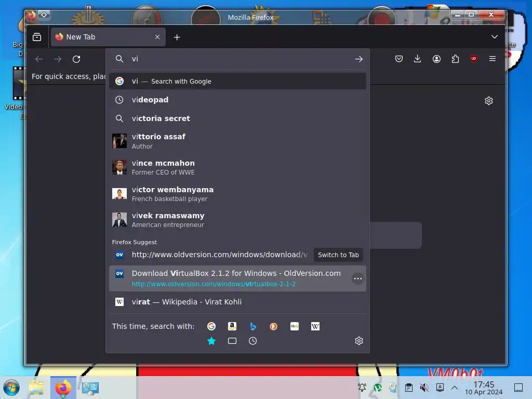Select 'vi — Search with Google' suggestion
Image resolution: width=532 pixels, height=399 pixels.
237,81
